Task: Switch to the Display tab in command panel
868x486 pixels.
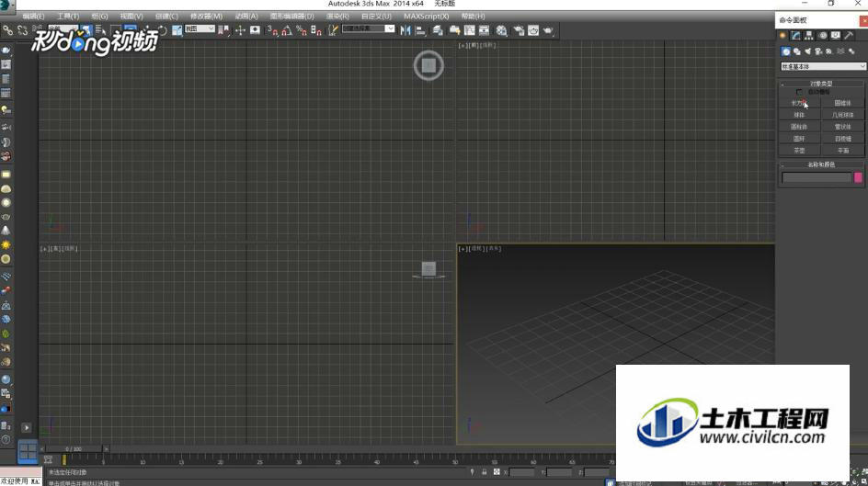Action: [x=835, y=36]
